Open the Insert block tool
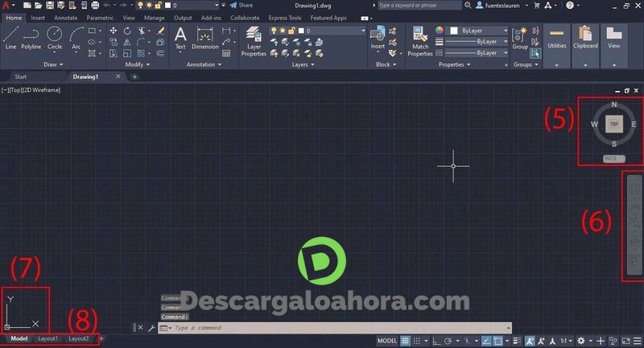The image size is (644, 348). pyautogui.click(x=378, y=37)
